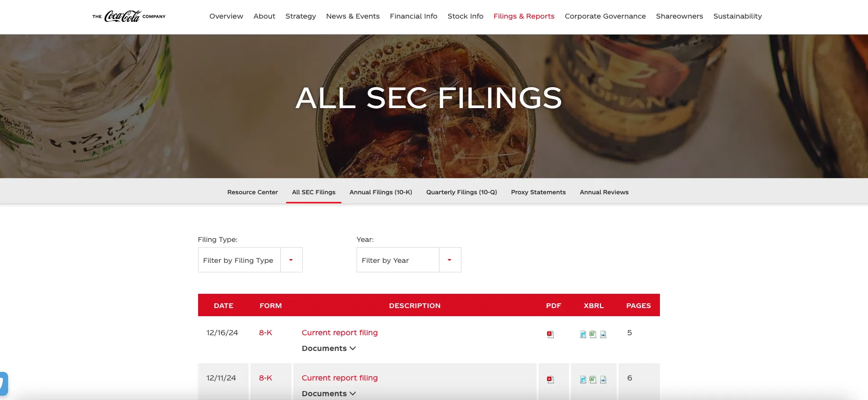This screenshot has height=400, width=868.
Task: Click the FORM column header
Action: click(x=270, y=306)
